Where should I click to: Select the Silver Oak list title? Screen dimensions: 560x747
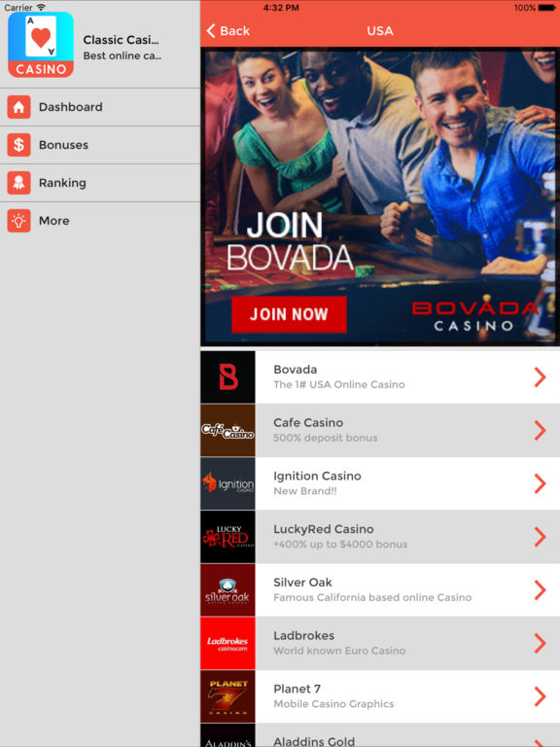(x=302, y=583)
